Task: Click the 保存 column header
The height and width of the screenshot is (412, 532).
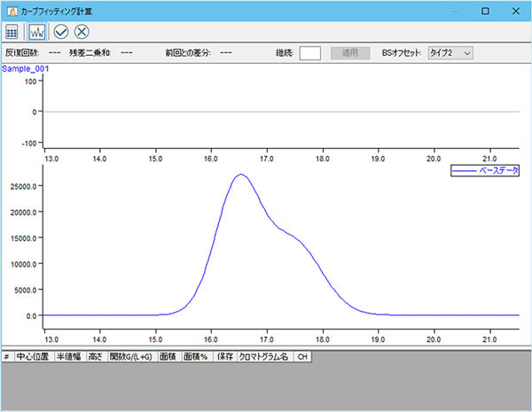Action: pyautogui.click(x=225, y=356)
